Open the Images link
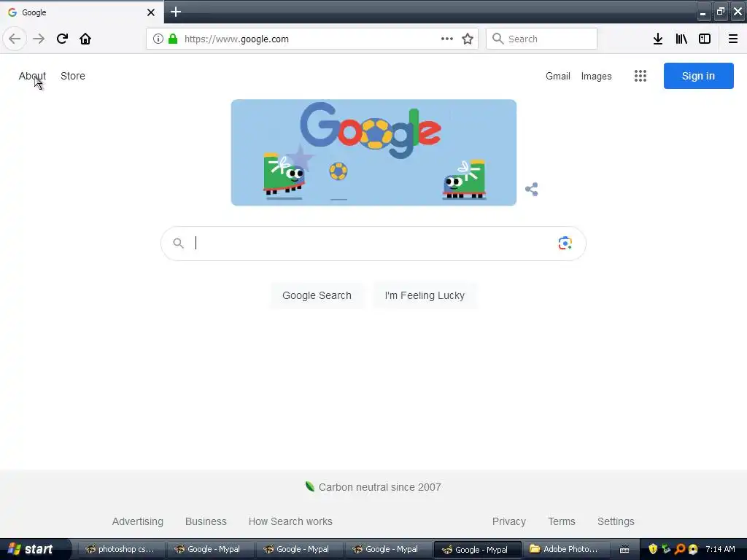This screenshot has width=747, height=560. (597, 76)
